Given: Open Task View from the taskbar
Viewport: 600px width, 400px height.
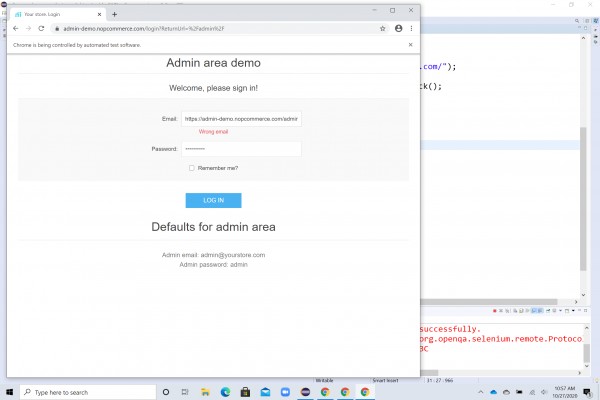Looking at the screenshot, I should click(x=185, y=392).
